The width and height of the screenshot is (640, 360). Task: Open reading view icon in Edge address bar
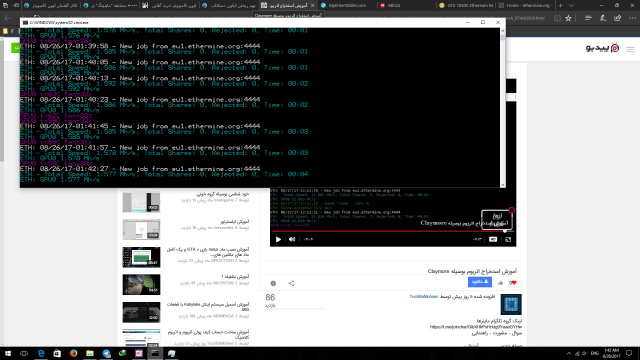557,18
